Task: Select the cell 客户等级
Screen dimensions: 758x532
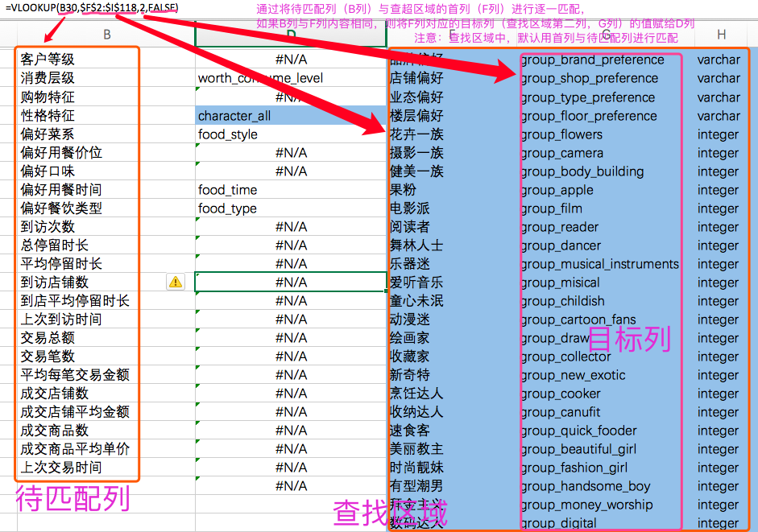Action: (106, 60)
